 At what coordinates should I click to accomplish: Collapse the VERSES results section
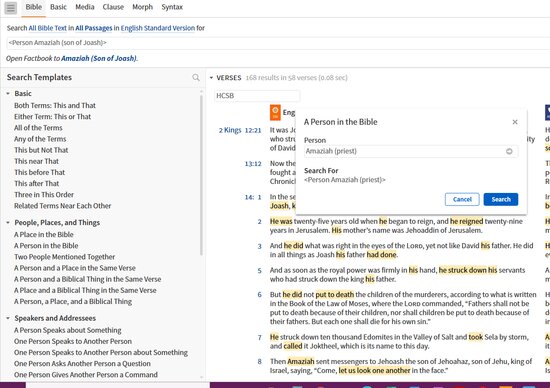pos(211,78)
